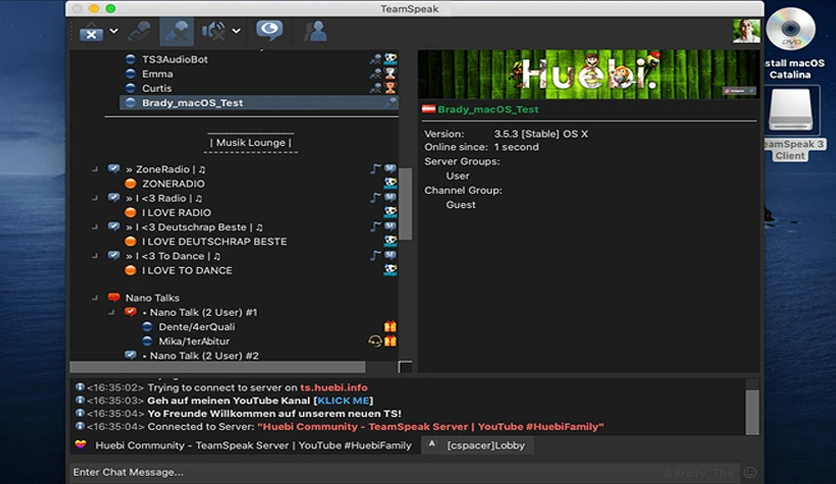Click the silver trophy badge next to Emma
Screen dimensions: 836x484
pyautogui.click(x=391, y=73)
